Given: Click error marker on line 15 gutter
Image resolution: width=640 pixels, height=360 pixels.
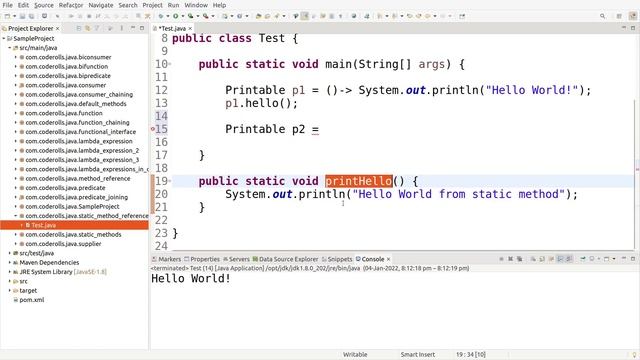Looking at the screenshot, I should pyautogui.click(x=153, y=129).
